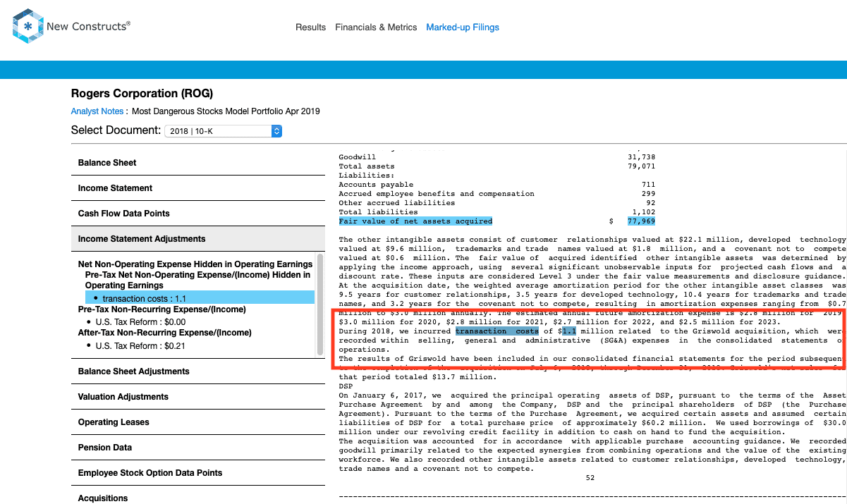Image resolution: width=847 pixels, height=504 pixels.
Task: Click the Other accrued liabilities value 92
Action: tap(650, 202)
